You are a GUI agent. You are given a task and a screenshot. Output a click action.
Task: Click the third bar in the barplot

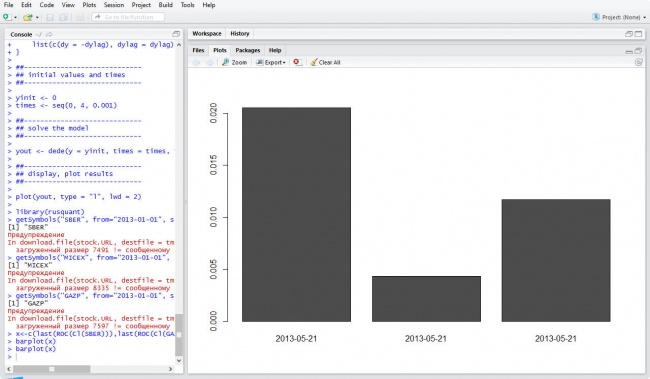pos(556,260)
